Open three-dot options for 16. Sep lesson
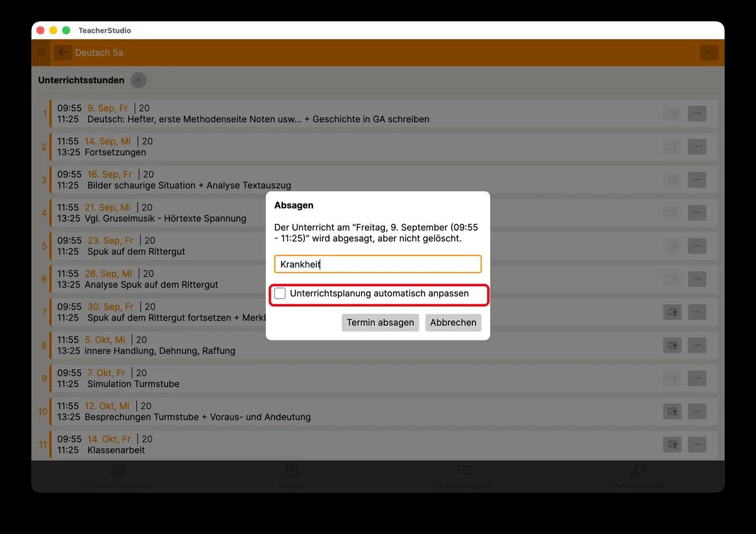 coord(697,180)
